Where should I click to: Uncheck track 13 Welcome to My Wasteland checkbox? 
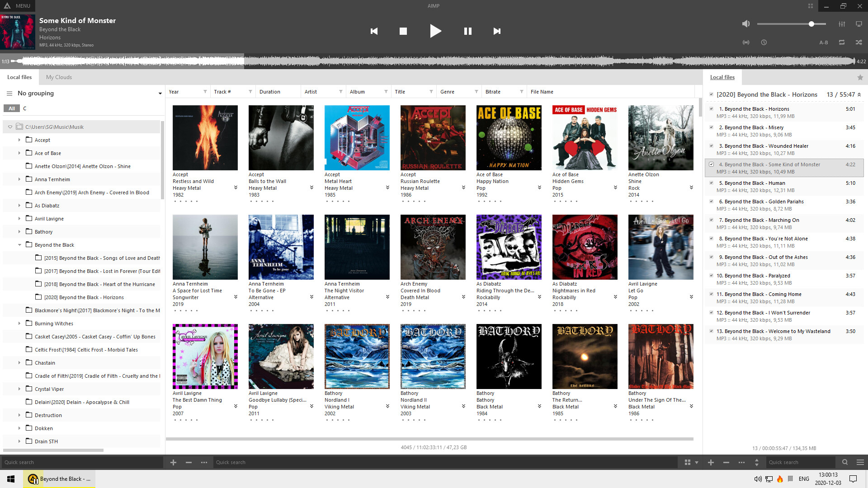coord(712,331)
